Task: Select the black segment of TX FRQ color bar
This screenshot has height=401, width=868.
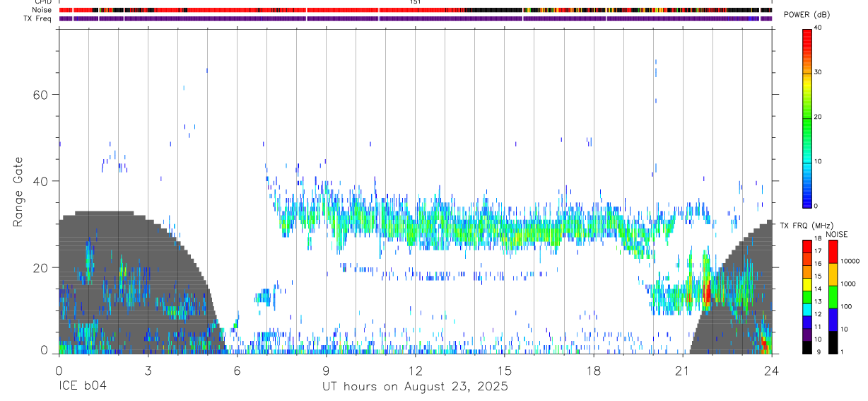Action: click(807, 347)
